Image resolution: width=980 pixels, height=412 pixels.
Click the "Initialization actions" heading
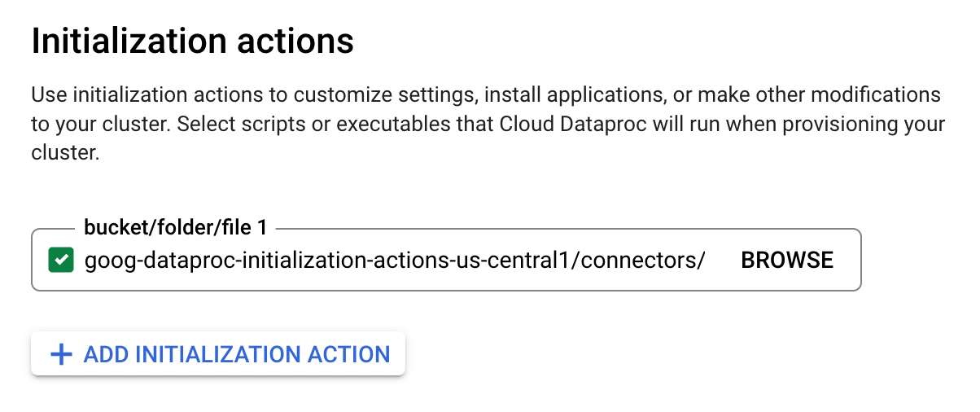[192, 42]
